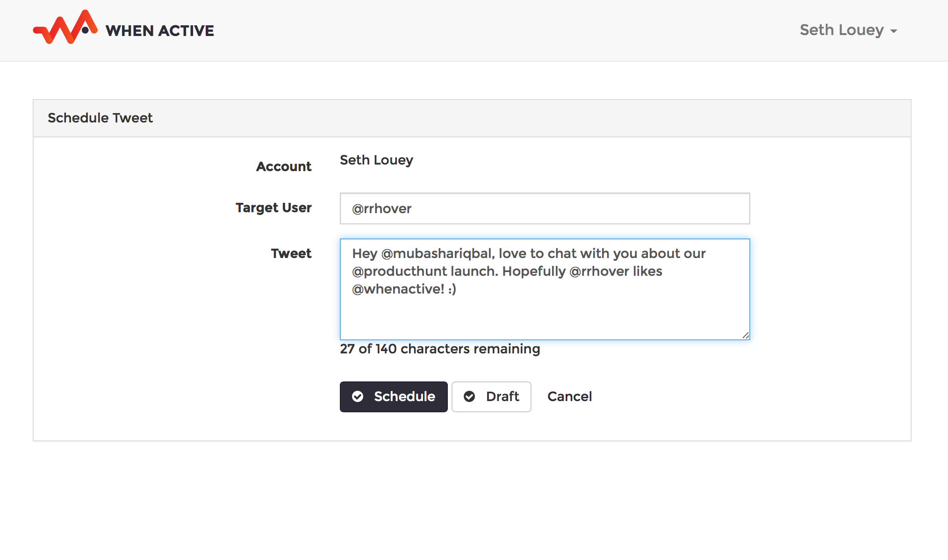Click the word @whenactive in the tweet text
This screenshot has height=560, width=948.
point(397,289)
